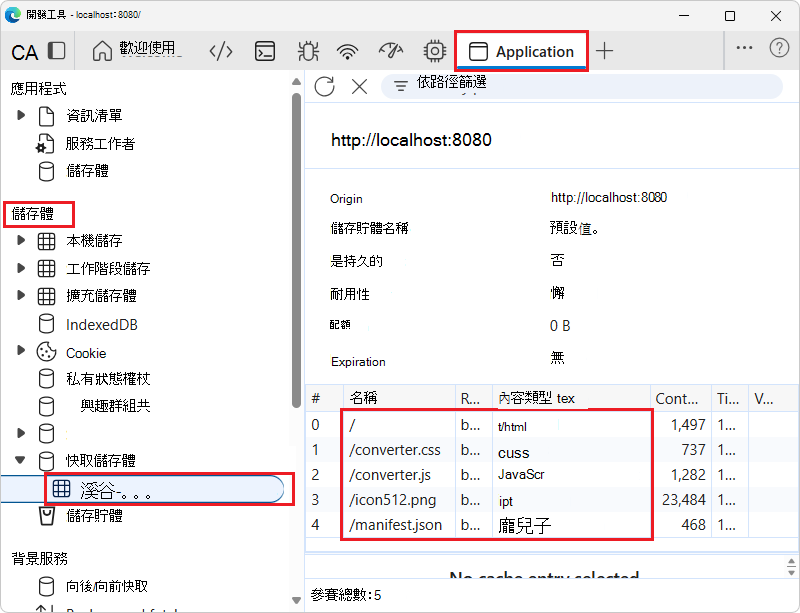Screen dimensions: 800x613
Task: Open the Network panel wifi icon
Action: click(346, 50)
